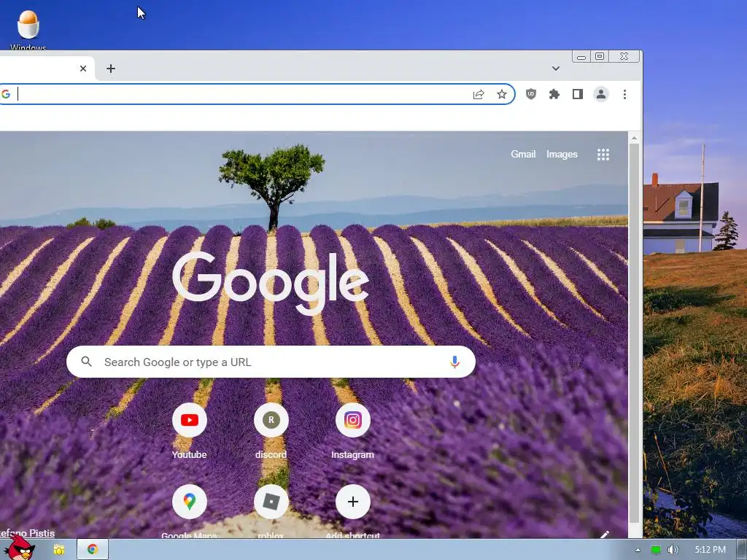Open the Extensions puzzle piece menu

pos(554,94)
